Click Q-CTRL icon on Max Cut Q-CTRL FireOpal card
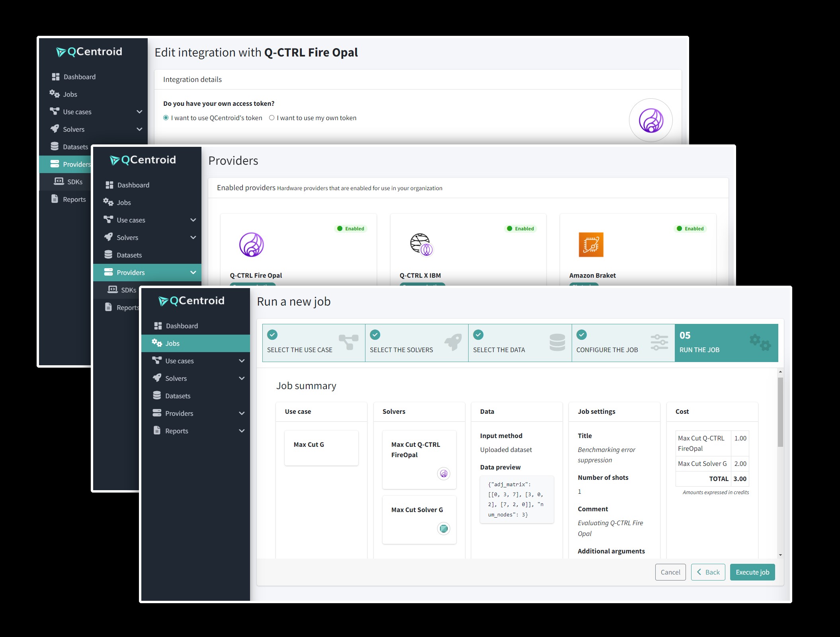Image resolution: width=840 pixels, height=637 pixels. coord(443,473)
